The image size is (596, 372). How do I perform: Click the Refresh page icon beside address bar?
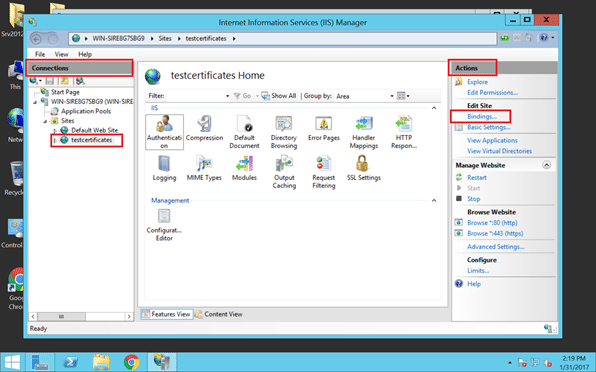point(504,38)
